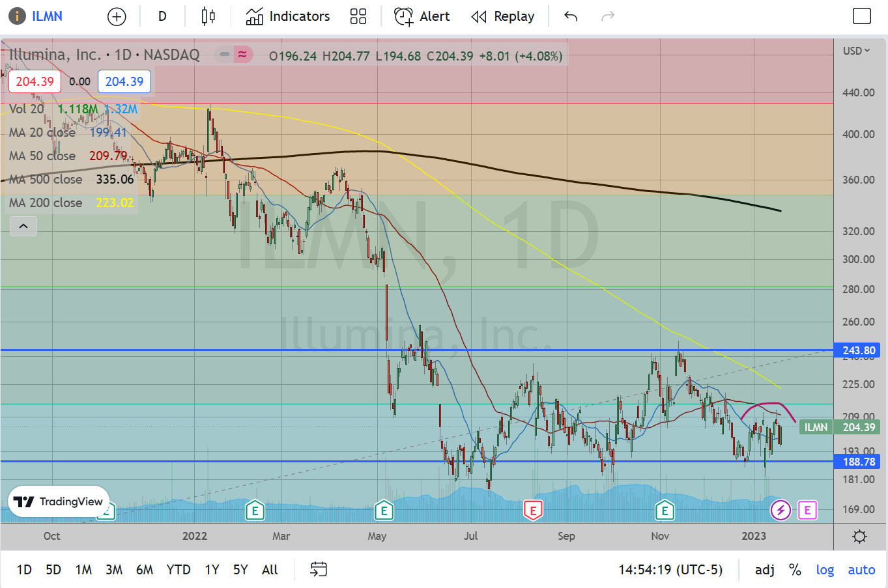Viewport: 888px width, 588px height.
Task: Open the layout templates grid icon
Action: (x=358, y=17)
